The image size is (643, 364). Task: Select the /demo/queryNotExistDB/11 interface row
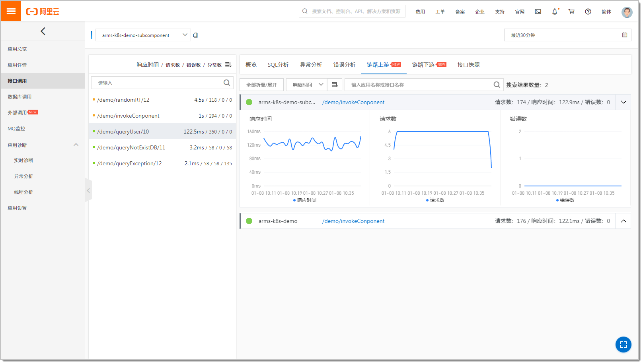tap(162, 147)
